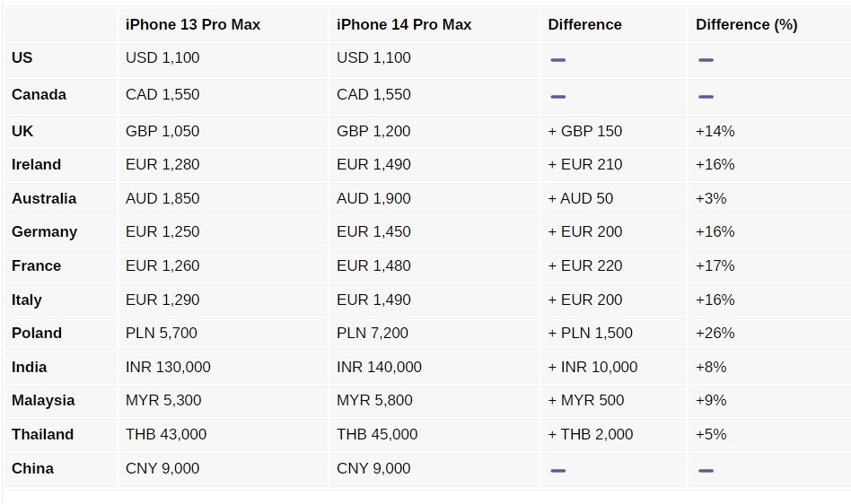The width and height of the screenshot is (851, 504).
Task: Select the GBP 1,200 cell
Action: pos(373,131)
